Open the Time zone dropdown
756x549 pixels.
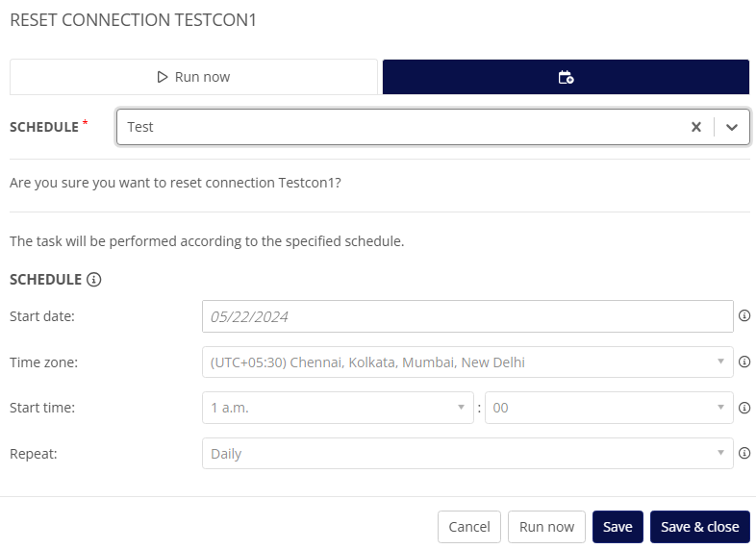(467, 362)
